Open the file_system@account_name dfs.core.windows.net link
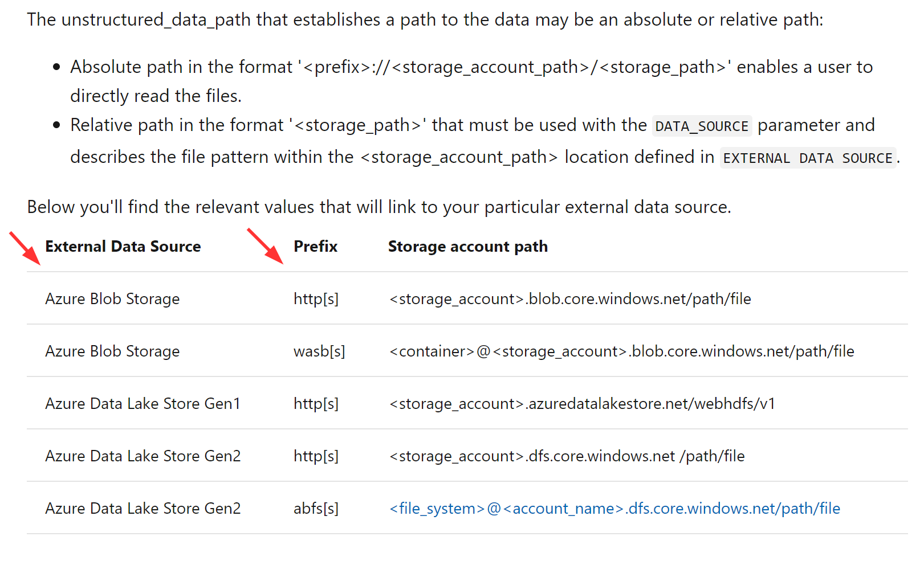 tap(614, 508)
